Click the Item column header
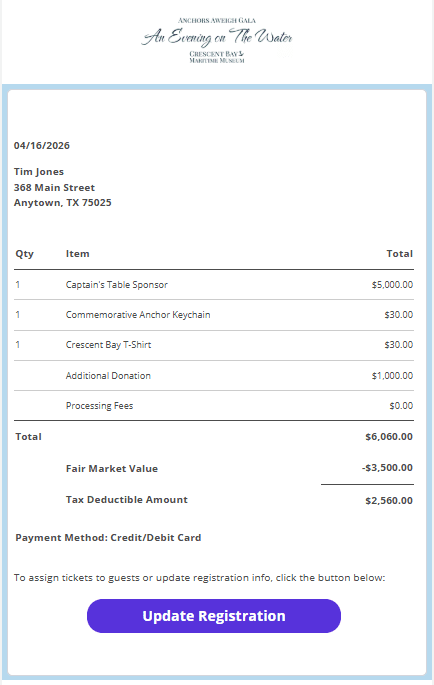Screen dimensions: 434x685 [x=77, y=254]
